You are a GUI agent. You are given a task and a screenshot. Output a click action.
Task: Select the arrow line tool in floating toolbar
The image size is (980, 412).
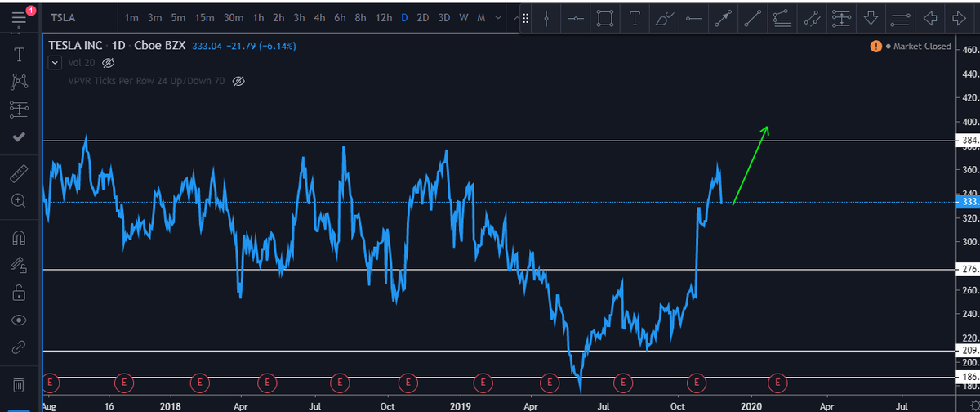coord(724,18)
